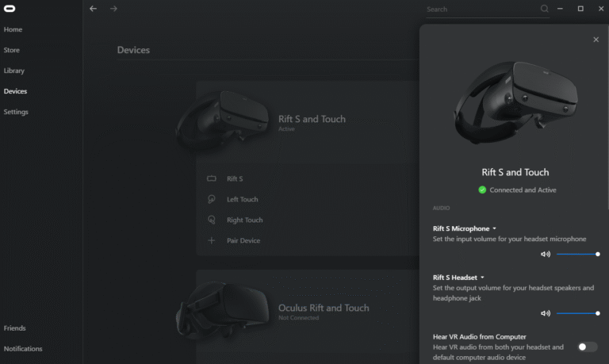Click the green Connected and Active checkmark
The width and height of the screenshot is (609, 364).
pyautogui.click(x=482, y=190)
